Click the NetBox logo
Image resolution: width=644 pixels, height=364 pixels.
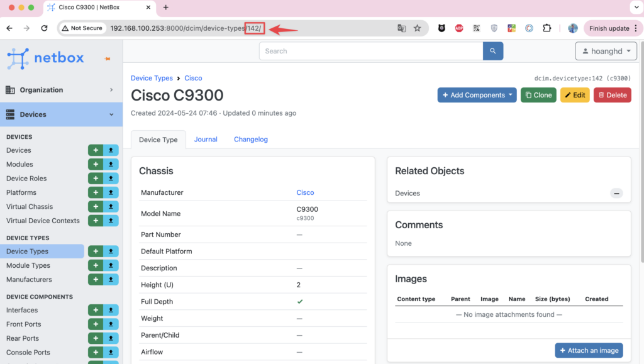click(45, 58)
